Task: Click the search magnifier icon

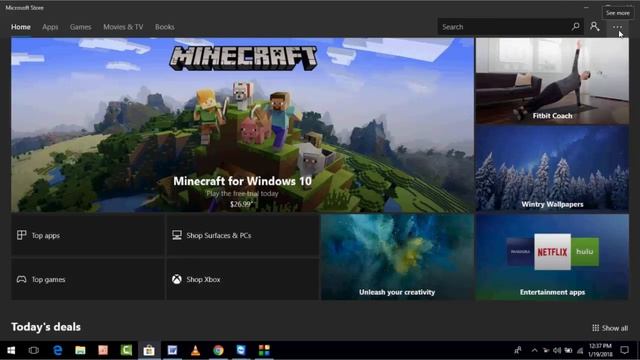Action: coord(576,27)
